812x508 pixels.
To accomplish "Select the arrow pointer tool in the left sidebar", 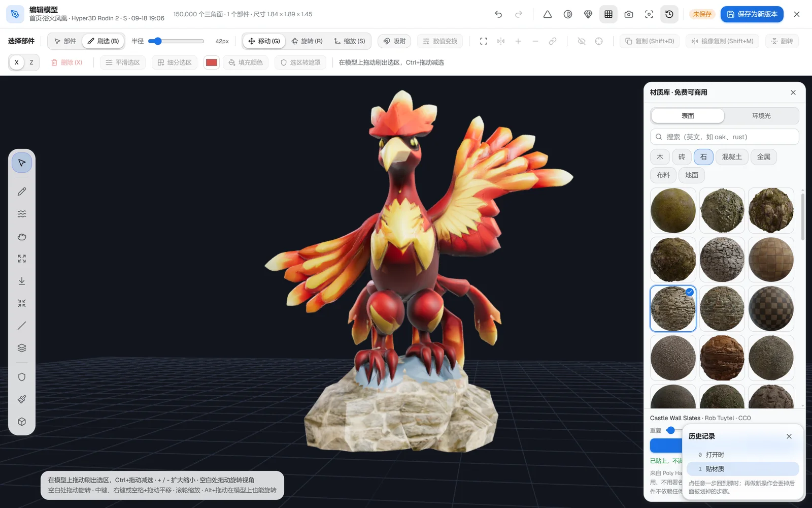I will pyautogui.click(x=22, y=163).
